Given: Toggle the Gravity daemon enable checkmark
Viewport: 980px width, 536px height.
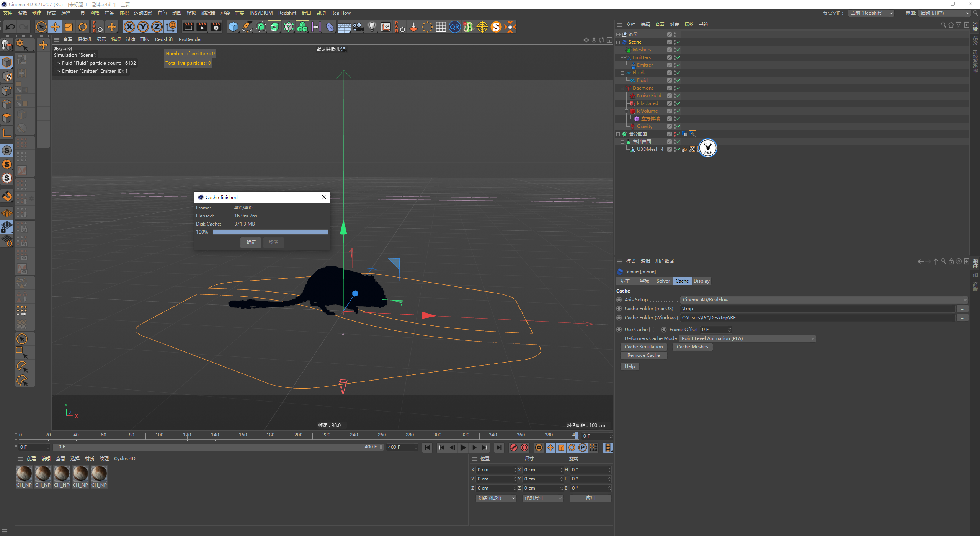Looking at the screenshot, I should pyautogui.click(x=678, y=126).
